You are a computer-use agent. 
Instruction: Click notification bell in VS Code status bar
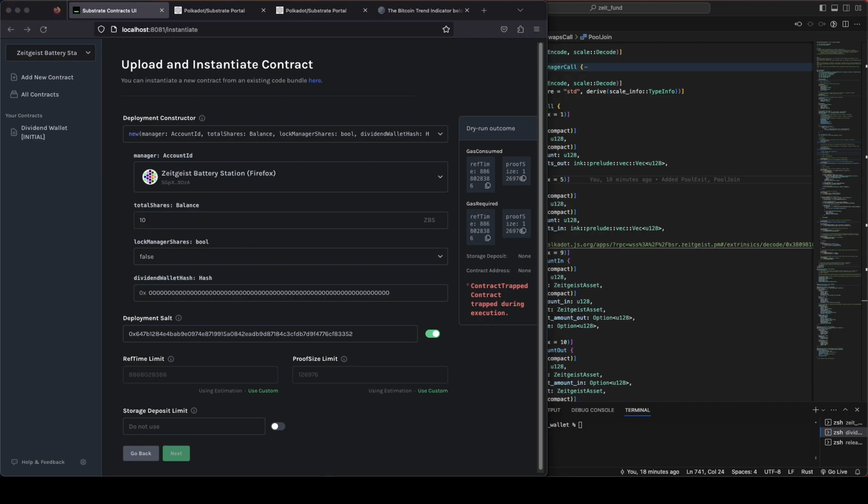pyautogui.click(x=857, y=472)
